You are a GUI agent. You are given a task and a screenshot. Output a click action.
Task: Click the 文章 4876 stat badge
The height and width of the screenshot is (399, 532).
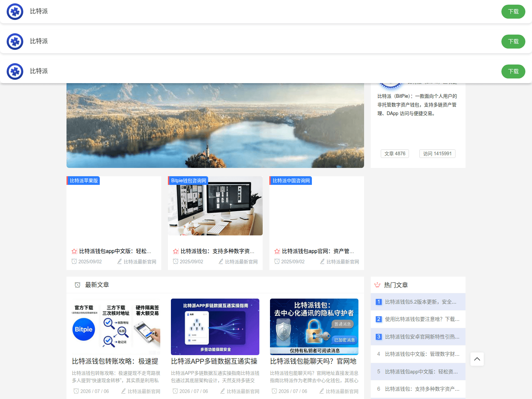click(x=395, y=154)
